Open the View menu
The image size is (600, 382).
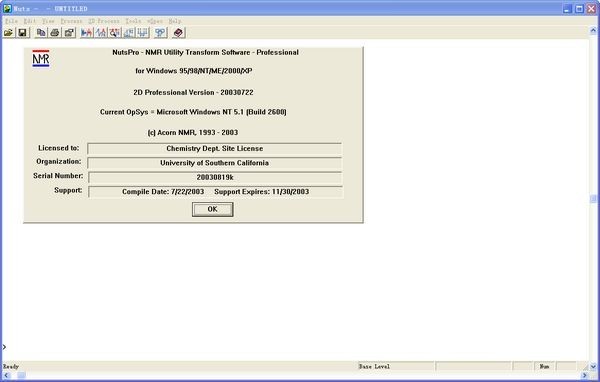pos(48,21)
